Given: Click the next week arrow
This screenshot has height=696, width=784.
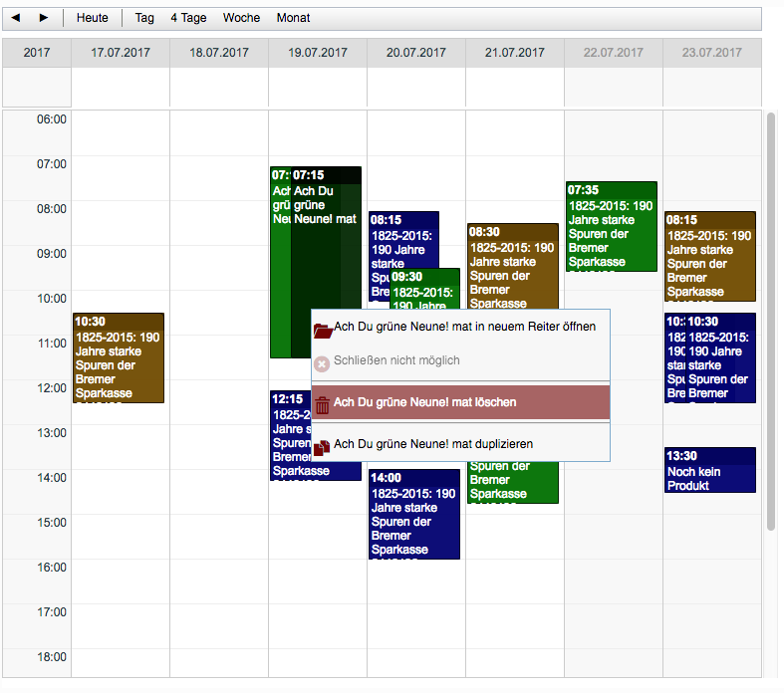Looking at the screenshot, I should pyautogui.click(x=43, y=18).
